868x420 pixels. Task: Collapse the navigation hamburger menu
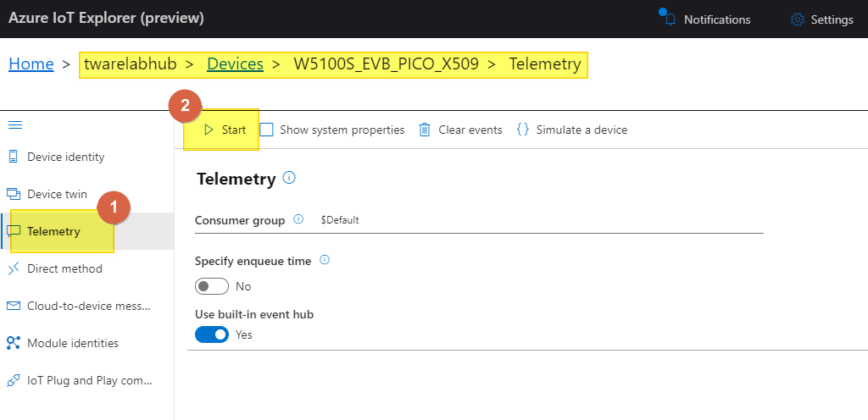[x=15, y=124]
